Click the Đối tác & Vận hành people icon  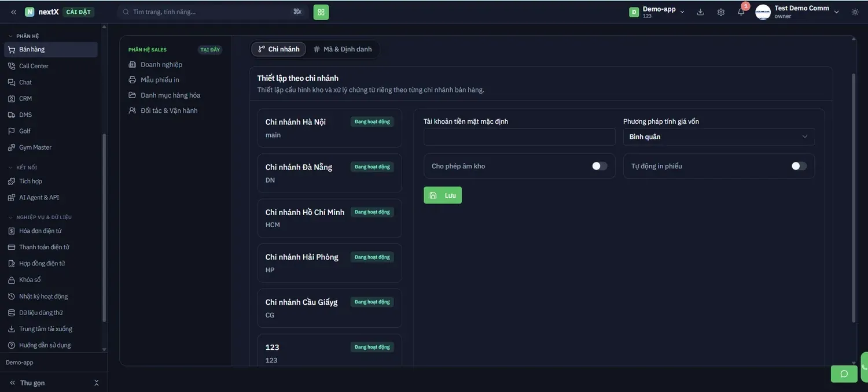133,110
